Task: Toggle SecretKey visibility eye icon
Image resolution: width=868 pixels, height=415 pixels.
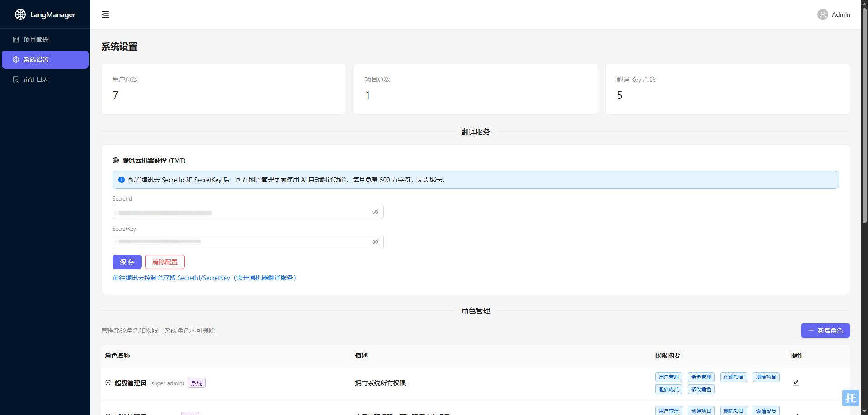Action: tap(375, 242)
